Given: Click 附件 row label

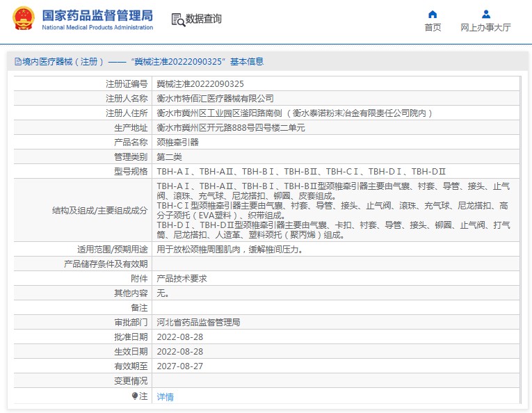Looking at the screenshot, I should pos(139,278).
